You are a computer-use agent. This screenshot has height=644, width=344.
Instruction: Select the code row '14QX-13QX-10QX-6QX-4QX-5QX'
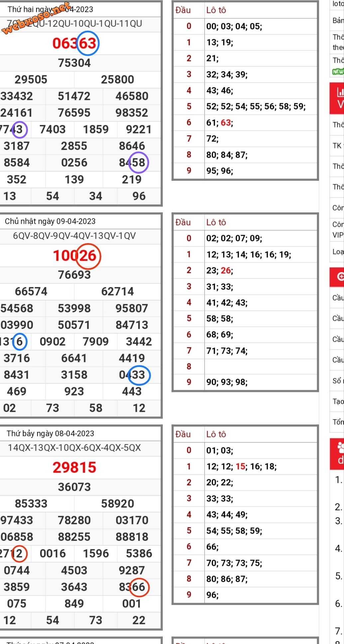point(74,448)
